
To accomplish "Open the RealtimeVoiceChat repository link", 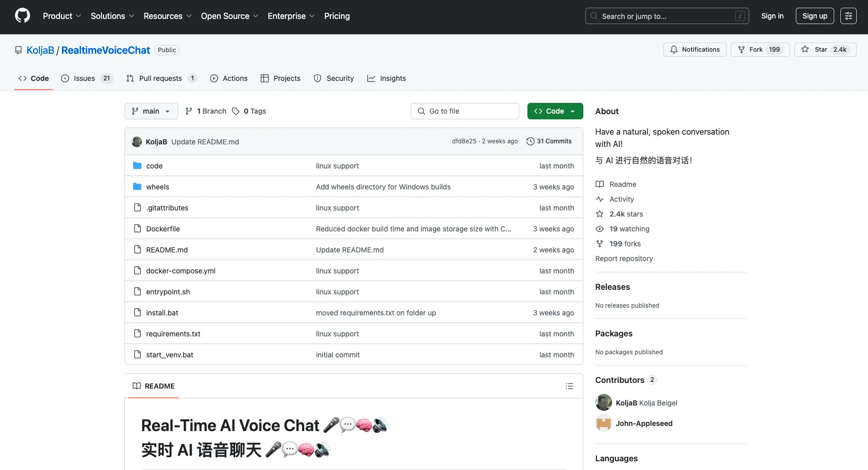I will click(105, 50).
